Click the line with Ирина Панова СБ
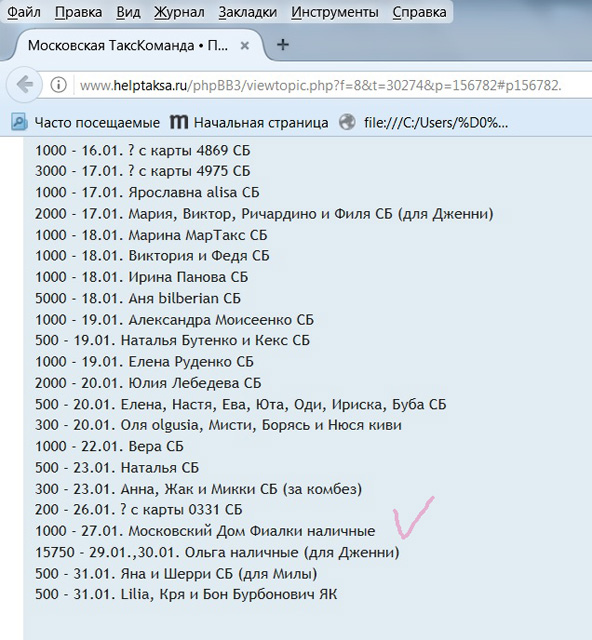Image resolution: width=592 pixels, height=640 pixels. (142, 277)
